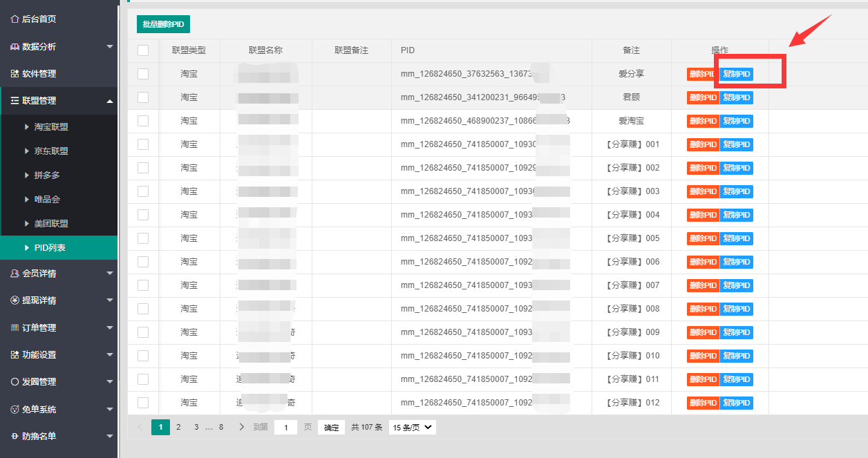Click the 【分享赚】005 remark cell
This screenshot has height=458, width=868.
pos(632,238)
